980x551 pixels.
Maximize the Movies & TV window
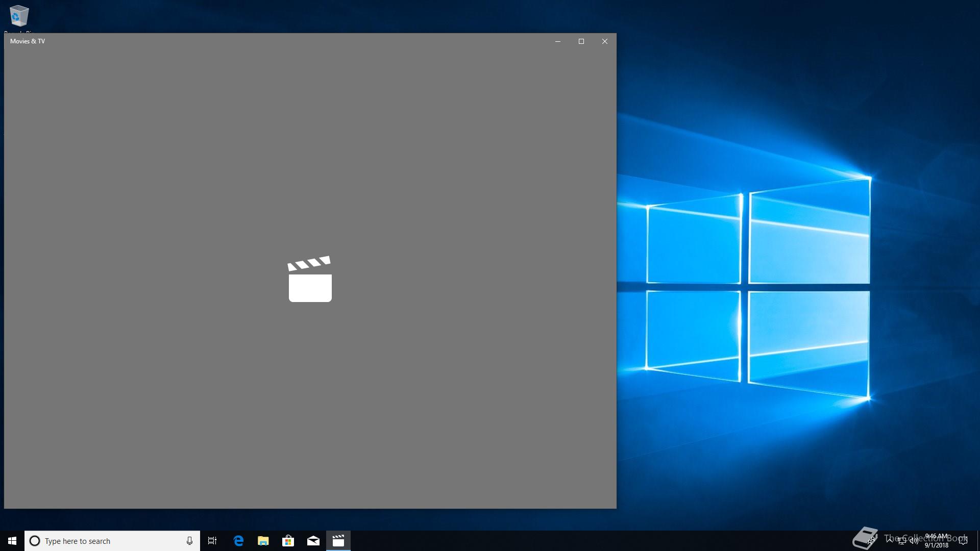point(581,41)
